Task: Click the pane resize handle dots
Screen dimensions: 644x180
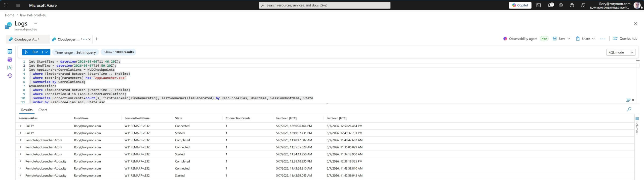Action: click(327, 104)
